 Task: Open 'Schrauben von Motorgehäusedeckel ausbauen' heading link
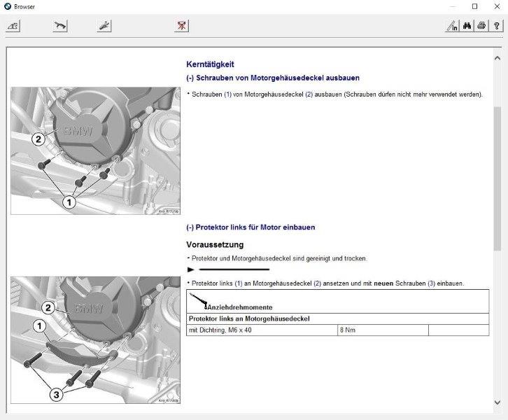(x=273, y=78)
